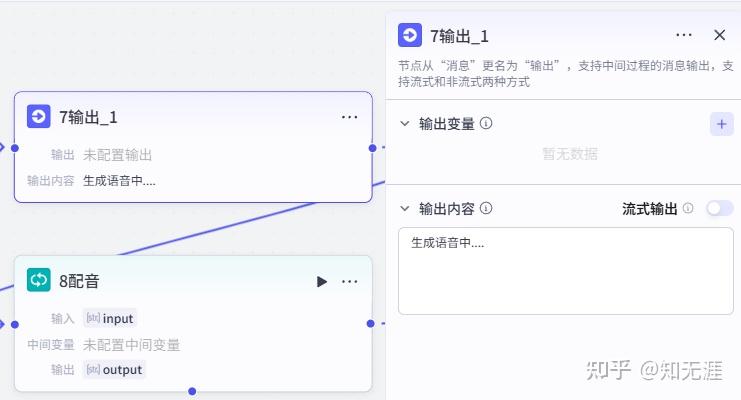The height and width of the screenshot is (400, 741).
Task: Select the output variable tag in 8配音
Action: (114, 369)
